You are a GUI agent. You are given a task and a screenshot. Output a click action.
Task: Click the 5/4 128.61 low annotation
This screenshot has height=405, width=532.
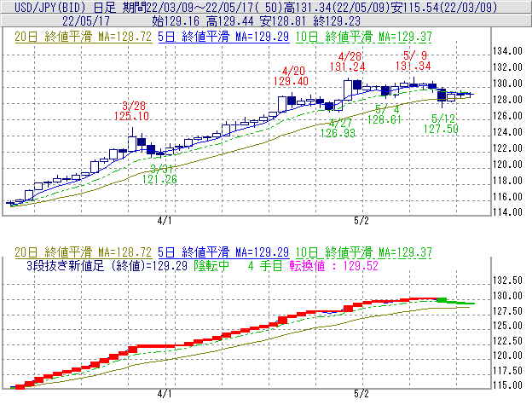[385, 114]
